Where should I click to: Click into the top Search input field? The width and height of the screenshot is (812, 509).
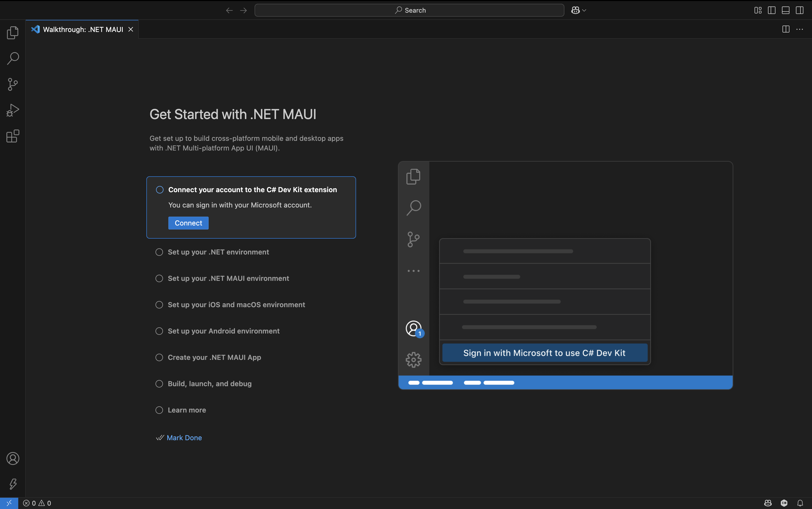click(409, 10)
